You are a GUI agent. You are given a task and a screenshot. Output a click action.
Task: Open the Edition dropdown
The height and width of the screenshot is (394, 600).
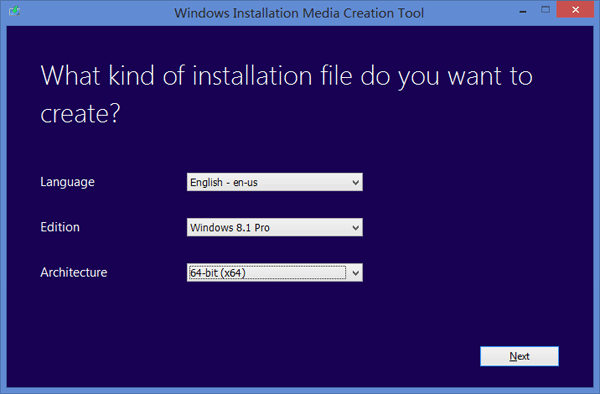[x=274, y=227]
